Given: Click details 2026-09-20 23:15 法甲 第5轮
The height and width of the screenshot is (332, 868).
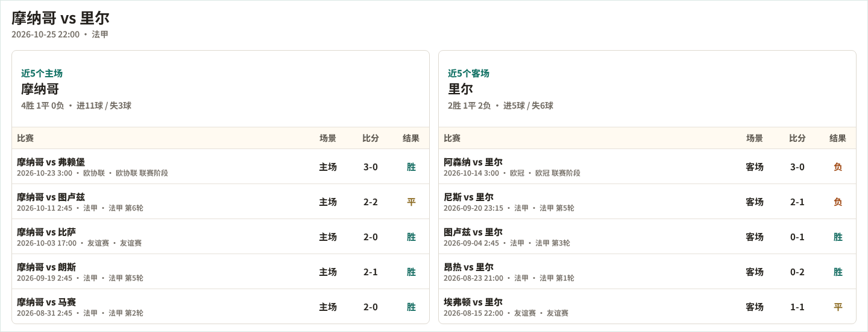Looking at the screenshot, I should coord(509,208).
